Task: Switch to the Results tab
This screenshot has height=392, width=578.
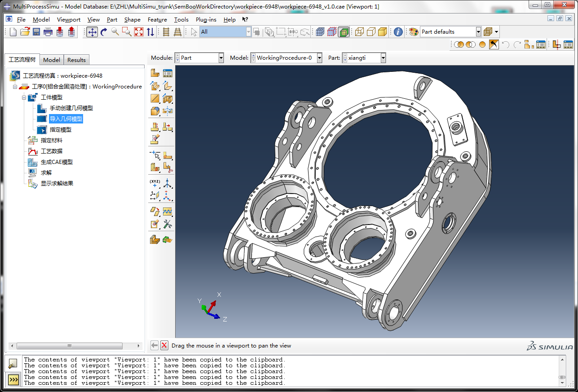Action: click(76, 60)
